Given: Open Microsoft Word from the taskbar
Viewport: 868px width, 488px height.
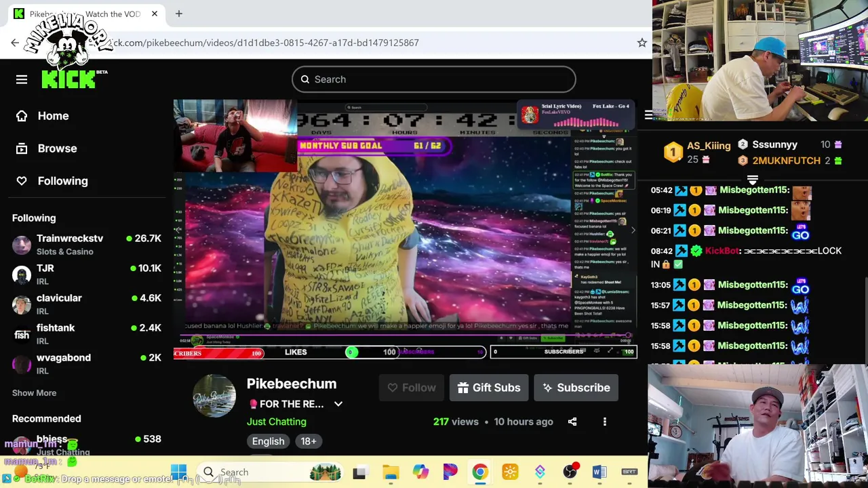Looking at the screenshot, I should click(x=599, y=472).
